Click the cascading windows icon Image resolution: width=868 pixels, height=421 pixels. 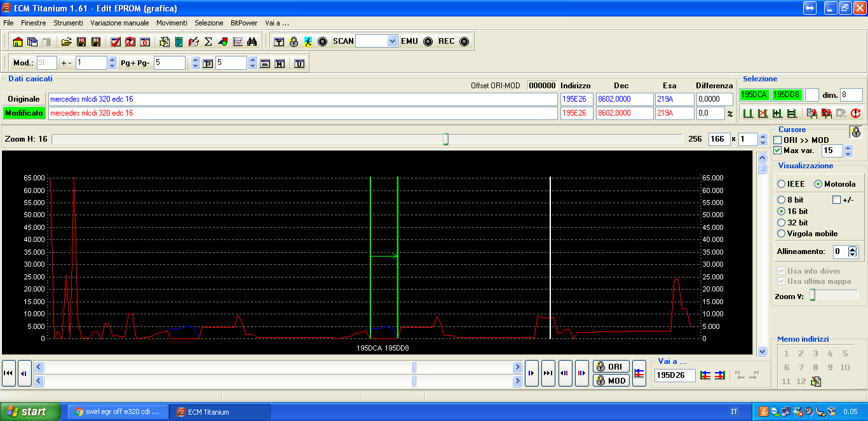(32, 42)
